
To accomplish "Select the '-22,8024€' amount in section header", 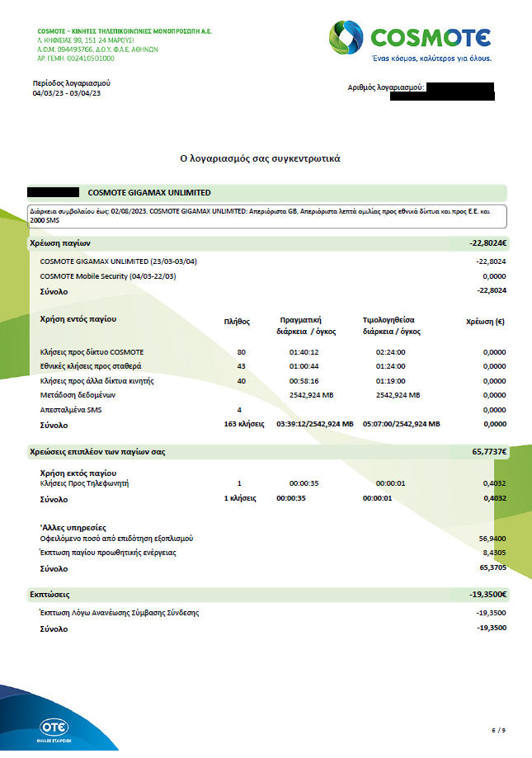I will (x=488, y=243).
